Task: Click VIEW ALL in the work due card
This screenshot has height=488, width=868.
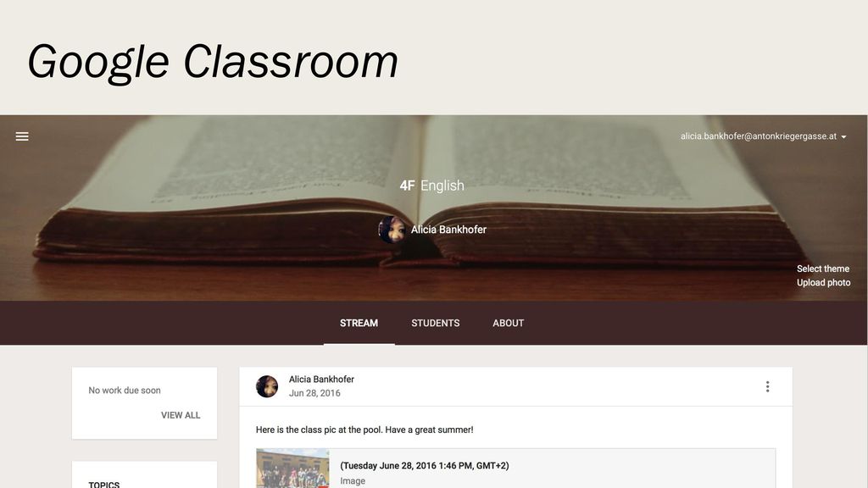Action: coord(181,415)
